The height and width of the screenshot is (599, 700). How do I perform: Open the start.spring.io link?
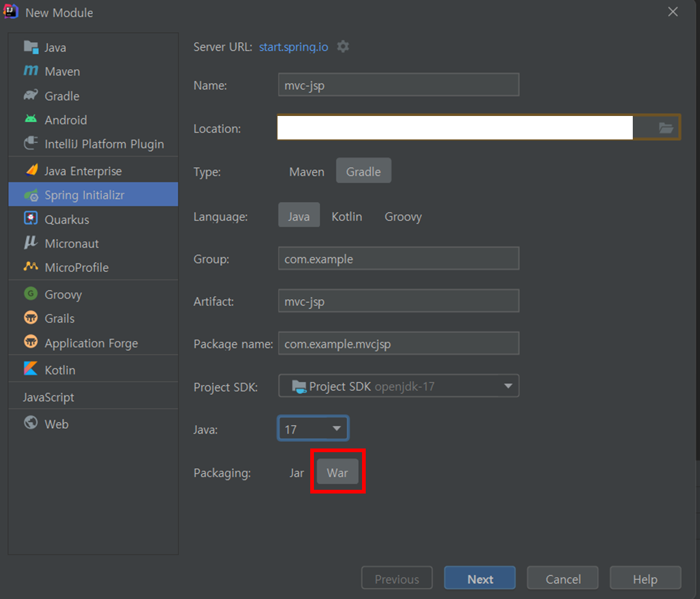click(294, 47)
